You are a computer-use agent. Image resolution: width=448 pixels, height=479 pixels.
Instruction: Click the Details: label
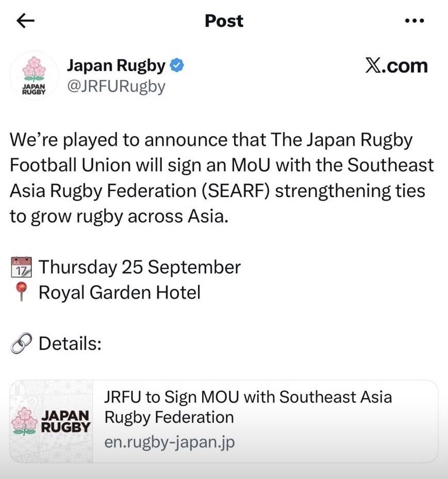(70, 343)
